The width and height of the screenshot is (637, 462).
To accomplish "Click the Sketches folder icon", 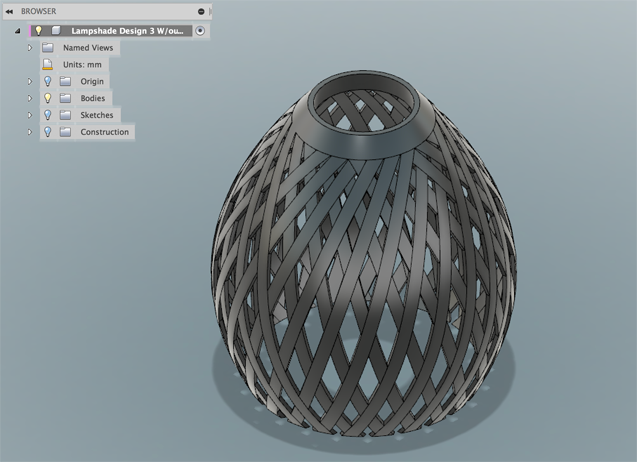I will [65, 115].
